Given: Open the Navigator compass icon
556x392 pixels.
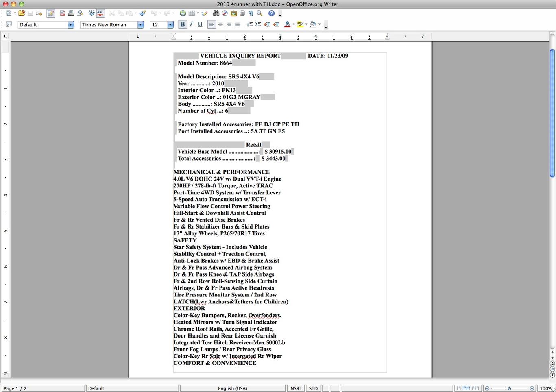Looking at the screenshot, I should pos(225,13).
